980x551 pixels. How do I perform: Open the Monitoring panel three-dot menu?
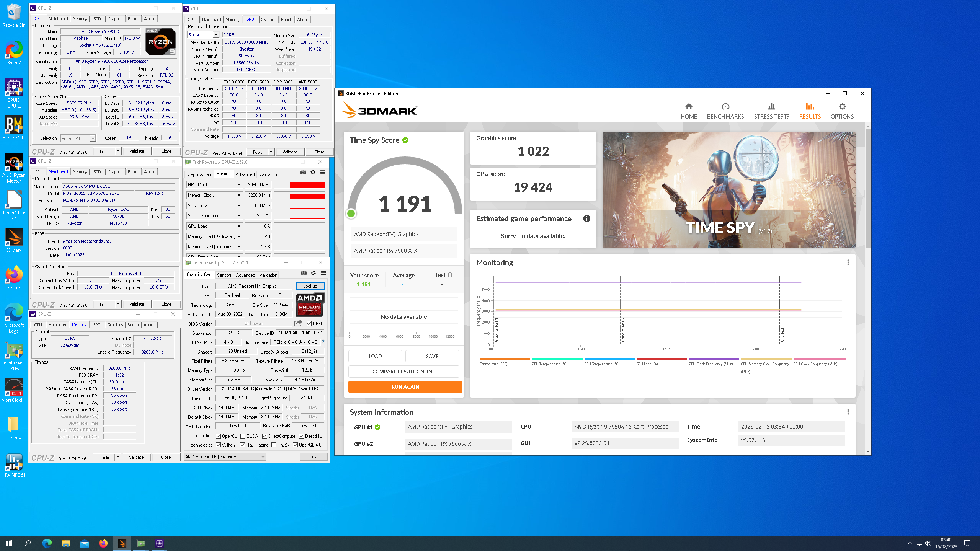(x=848, y=262)
